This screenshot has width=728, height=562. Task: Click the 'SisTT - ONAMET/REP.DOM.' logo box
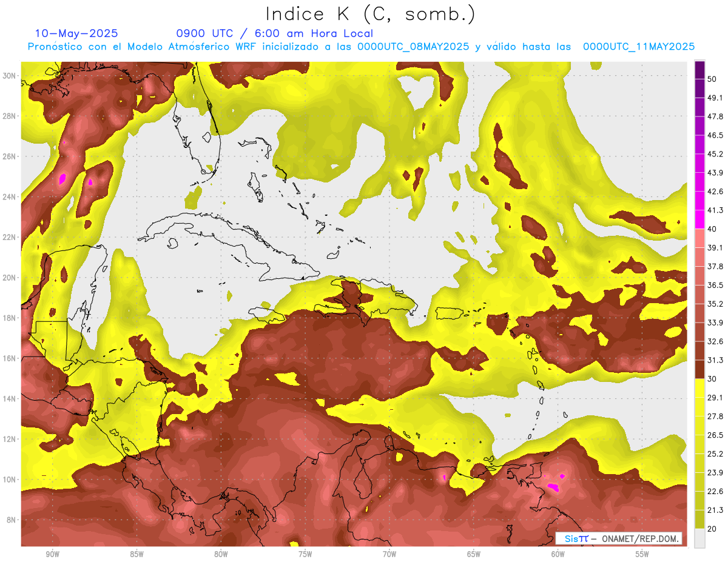click(619, 538)
